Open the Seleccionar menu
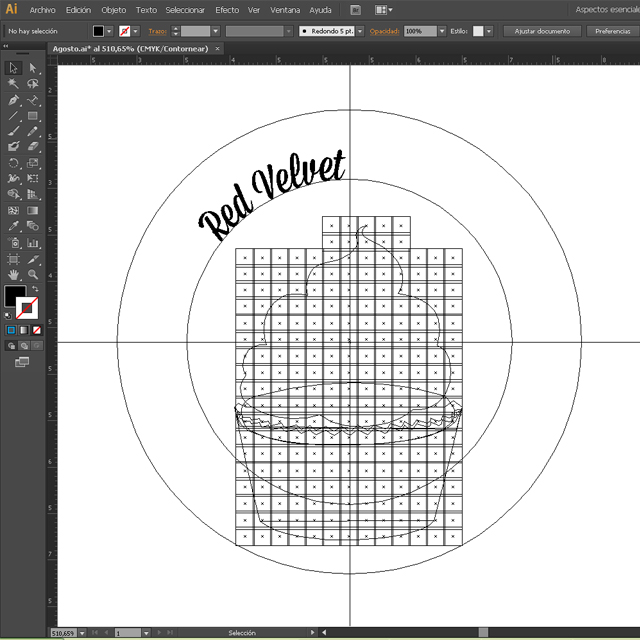 (x=185, y=10)
